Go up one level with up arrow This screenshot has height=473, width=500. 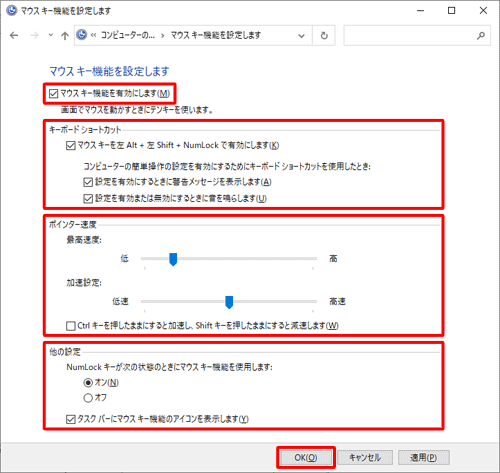coord(65,35)
